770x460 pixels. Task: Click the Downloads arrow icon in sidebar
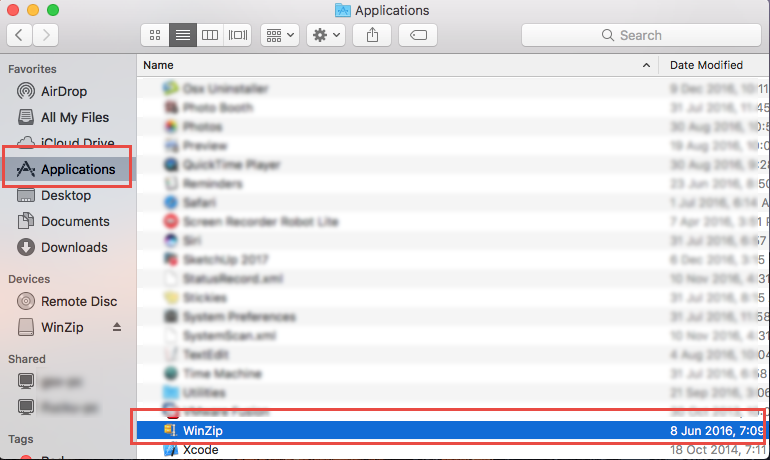click(26, 247)
